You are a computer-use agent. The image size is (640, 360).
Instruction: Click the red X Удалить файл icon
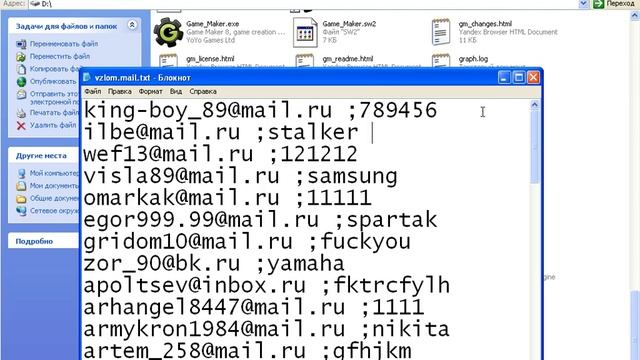(x=21, y=126)
